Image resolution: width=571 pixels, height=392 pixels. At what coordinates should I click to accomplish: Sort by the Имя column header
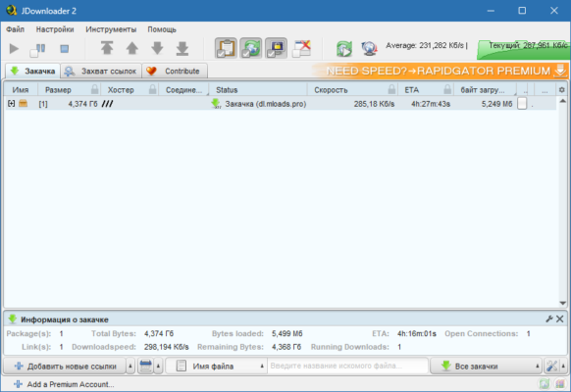coord(21,90)
